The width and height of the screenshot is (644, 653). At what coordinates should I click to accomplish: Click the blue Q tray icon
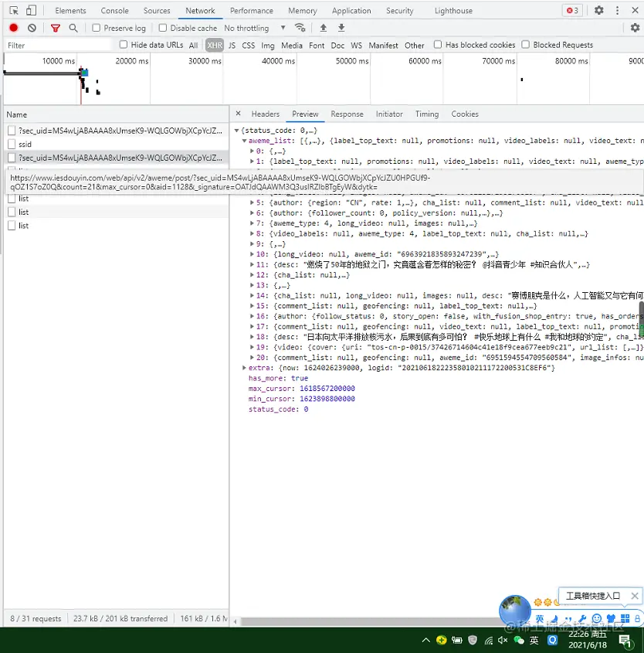(x=552, y=640)
